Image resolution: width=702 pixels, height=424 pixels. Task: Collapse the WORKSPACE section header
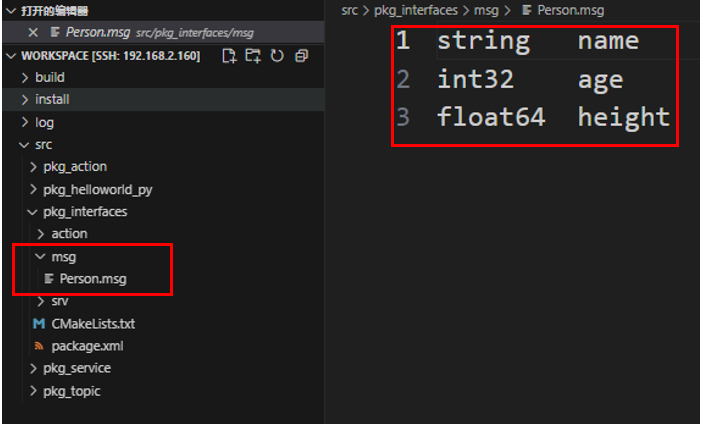(11, 55)
